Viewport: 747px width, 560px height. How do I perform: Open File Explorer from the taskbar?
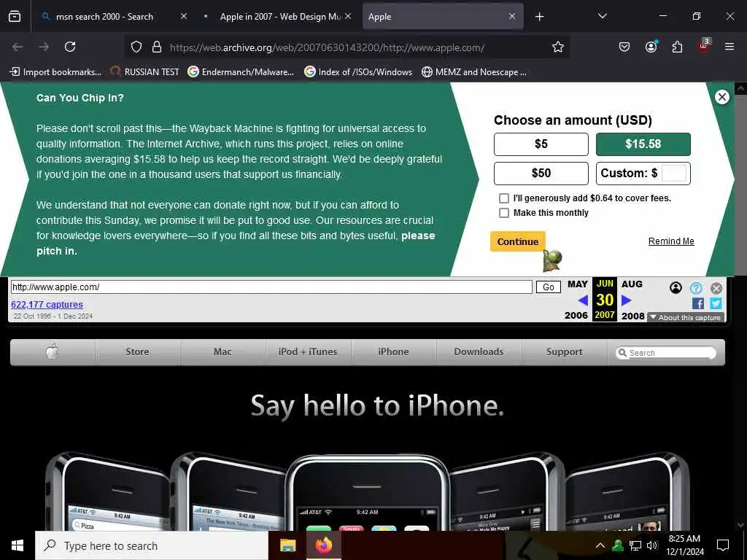[x=287, y=545]
